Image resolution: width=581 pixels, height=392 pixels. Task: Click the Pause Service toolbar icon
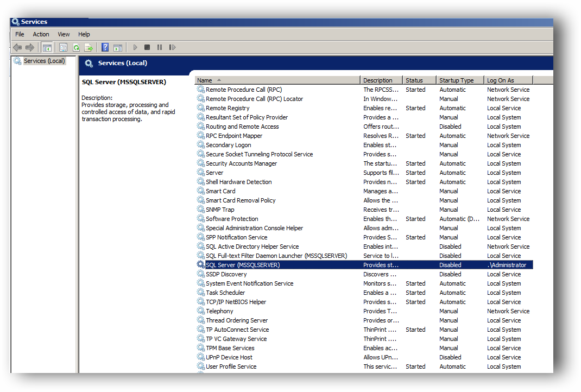(160, 47)
